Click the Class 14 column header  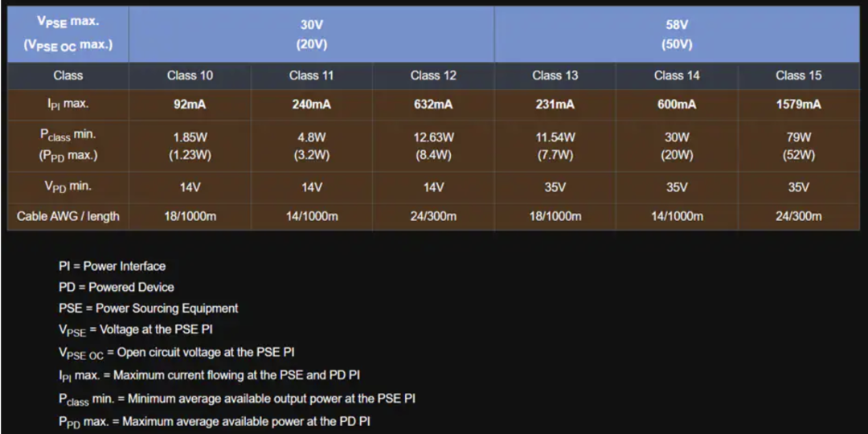[677, 76]
